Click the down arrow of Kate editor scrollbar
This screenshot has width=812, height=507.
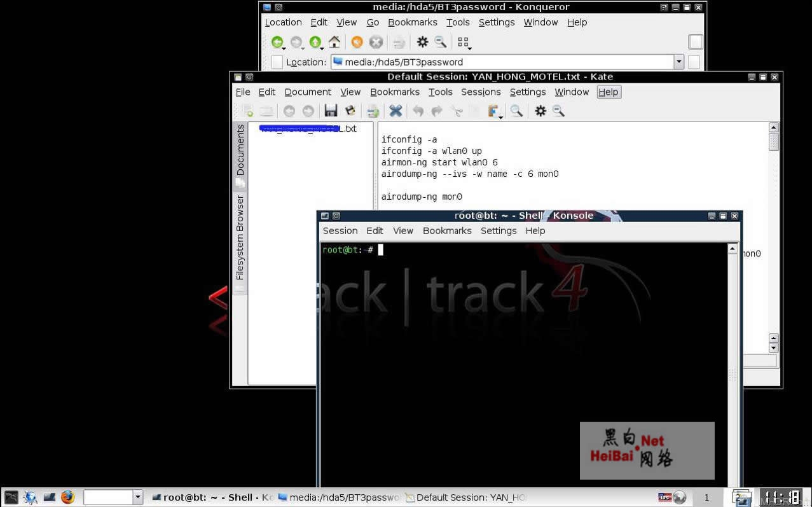pos(774,348)
